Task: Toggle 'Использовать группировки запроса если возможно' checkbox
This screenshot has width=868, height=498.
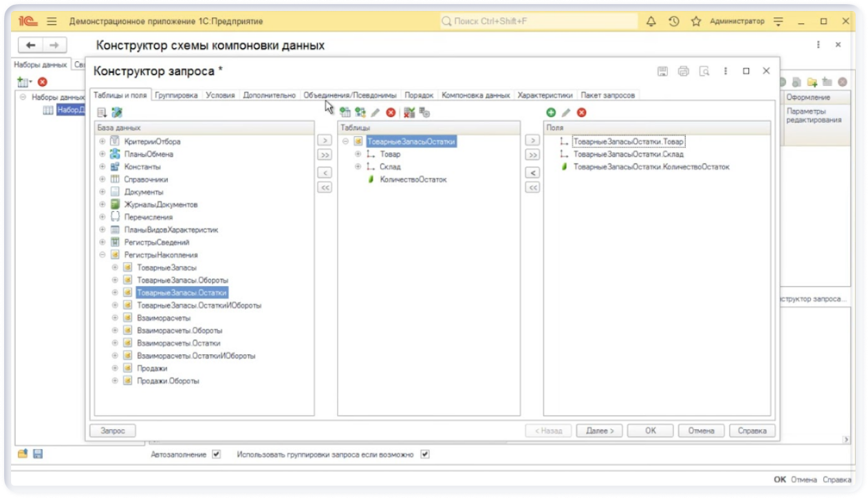Action: pos(425,454)
